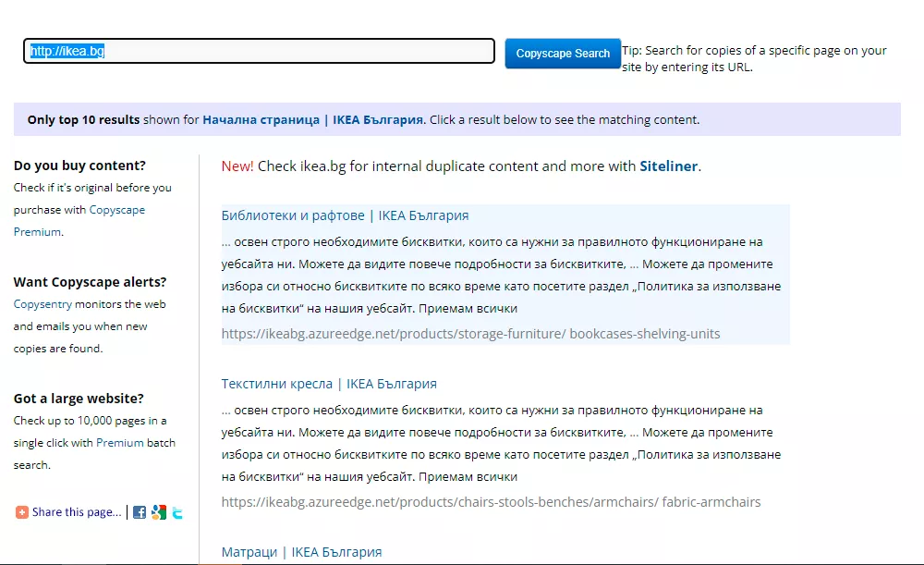Click the snippet under Текстилни кресла result
924x565 pixels.
tap(501, 443)
